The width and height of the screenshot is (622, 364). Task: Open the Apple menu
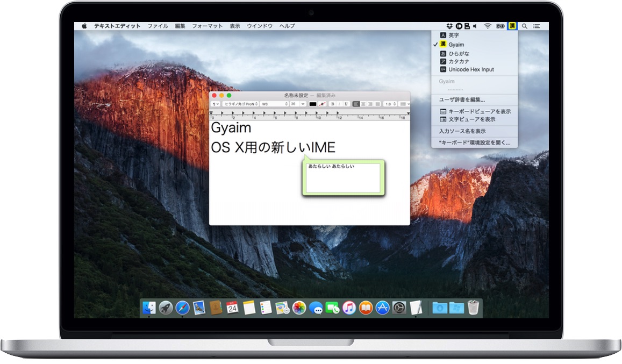pos(84,26)
